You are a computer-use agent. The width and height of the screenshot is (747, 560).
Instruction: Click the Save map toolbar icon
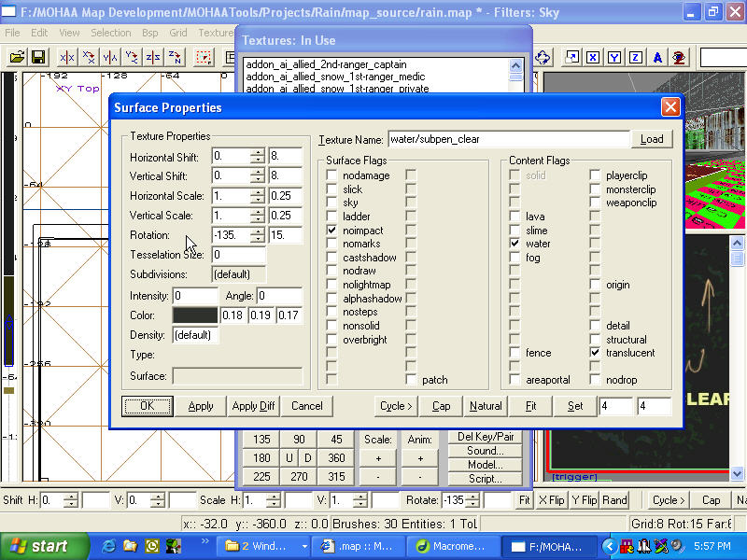point(38,57)
